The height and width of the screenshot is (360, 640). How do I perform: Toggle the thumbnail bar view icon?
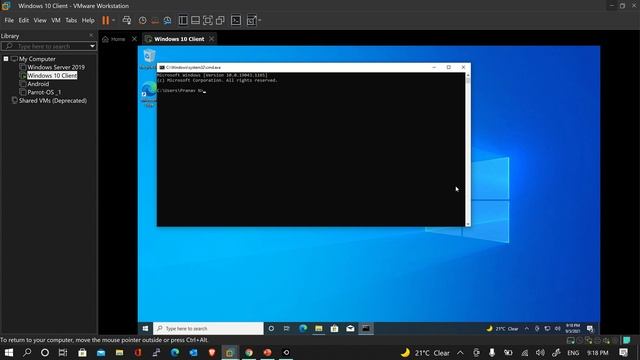(x=196, y=20)
